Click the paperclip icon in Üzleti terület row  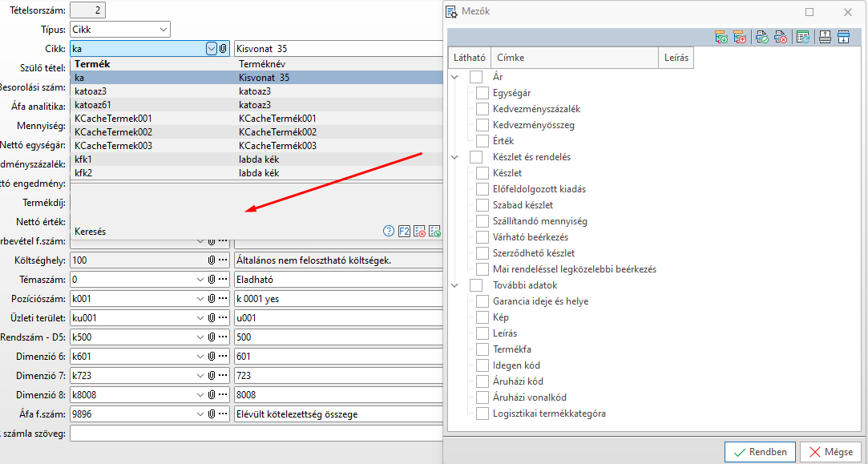[x=212, y=318]
